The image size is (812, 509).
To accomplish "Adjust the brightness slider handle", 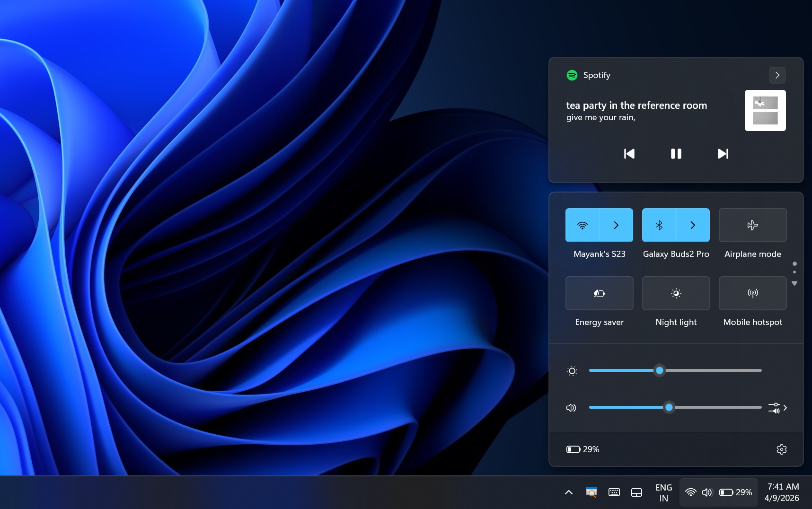I will click(660, 370).
